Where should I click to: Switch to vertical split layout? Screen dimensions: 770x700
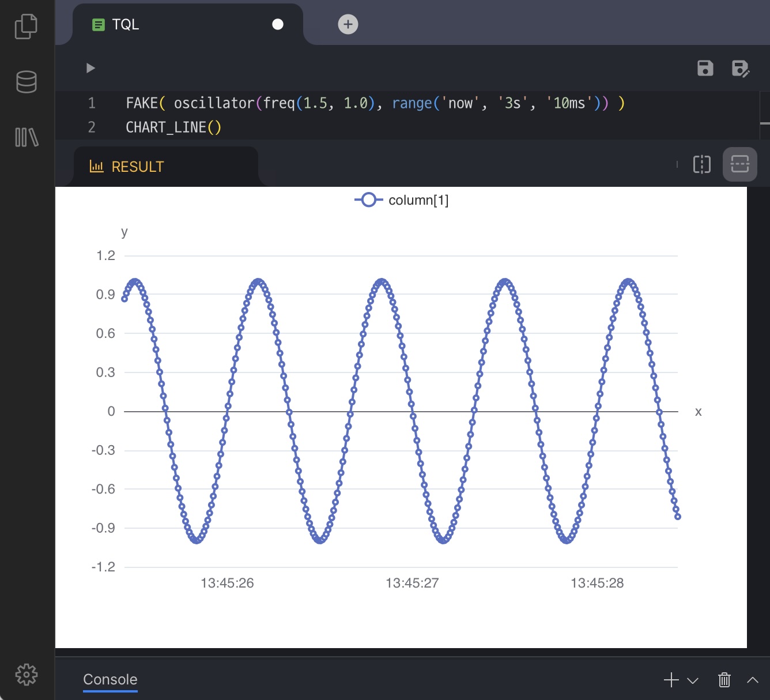coord(702,164)
